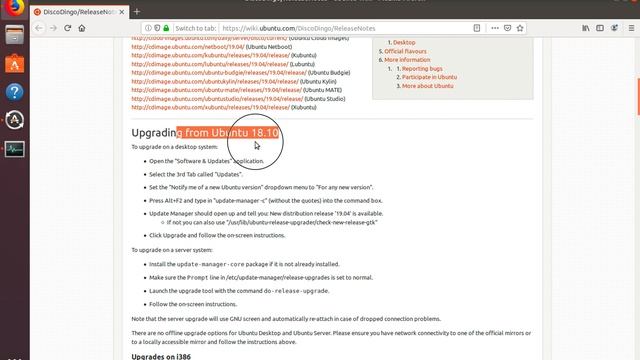Open Ubuntu Software from the dock
Screen dimensions: 640x360
pos(14,64)
